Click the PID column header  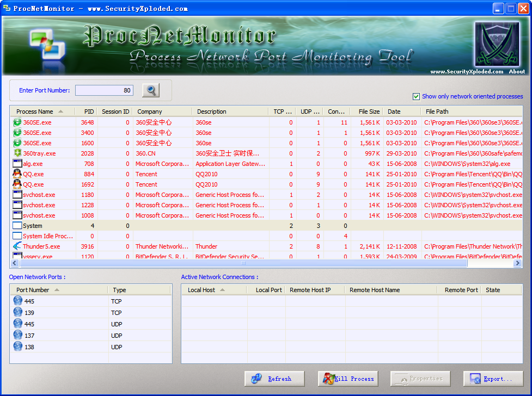89,112
